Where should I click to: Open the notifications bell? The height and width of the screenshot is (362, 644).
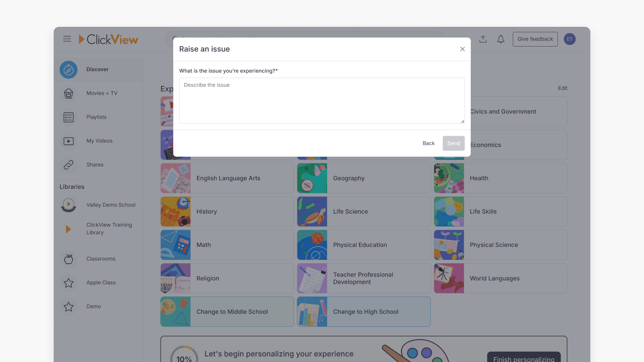(501, 39)
